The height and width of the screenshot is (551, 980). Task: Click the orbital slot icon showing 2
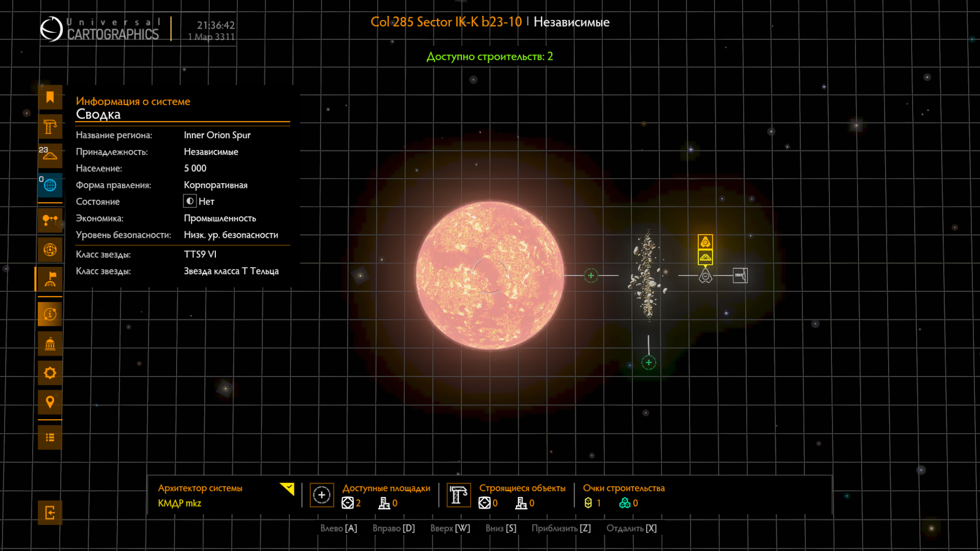click(348, 503)
